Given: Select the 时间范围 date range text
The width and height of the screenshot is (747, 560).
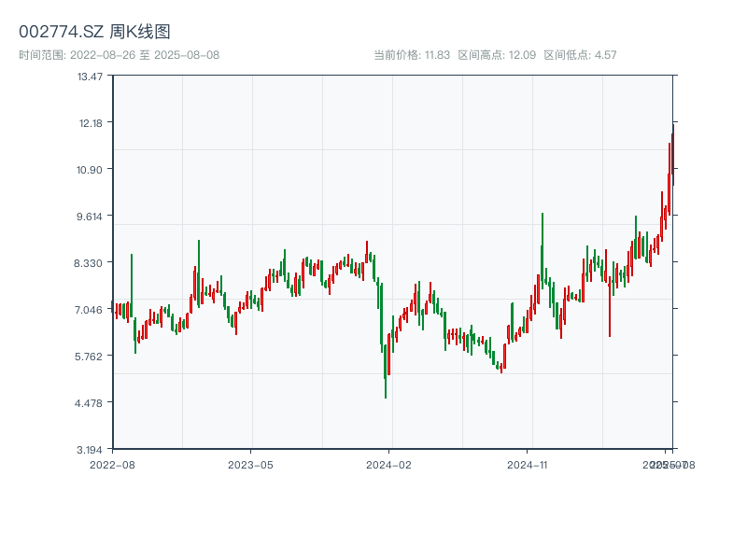Looking at the screenshot, I should [119, 55].
